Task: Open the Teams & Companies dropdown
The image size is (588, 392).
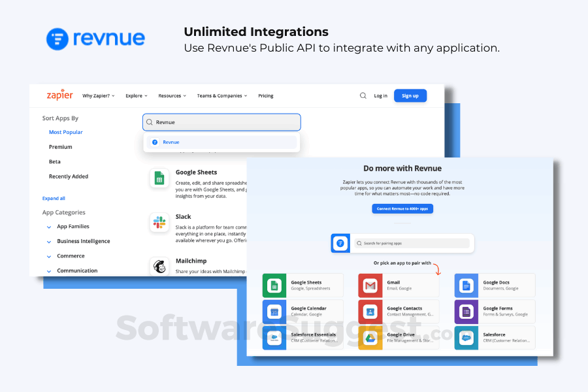Action: [222, 95]
